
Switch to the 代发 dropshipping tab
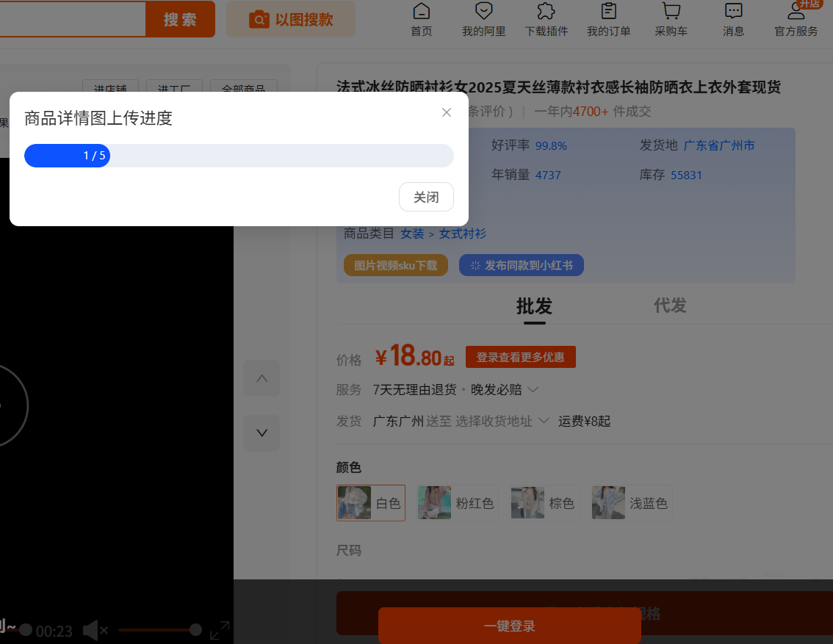coord(669,305)
